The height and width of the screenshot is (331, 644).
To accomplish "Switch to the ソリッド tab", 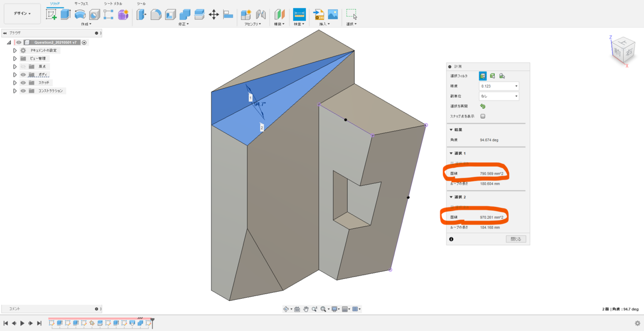I will coord(54,4).
